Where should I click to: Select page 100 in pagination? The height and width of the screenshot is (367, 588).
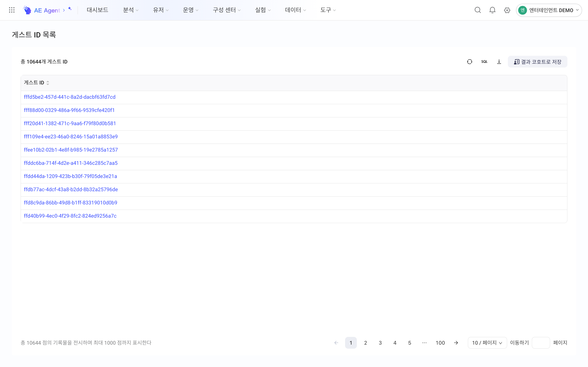(x=440, y=343)
